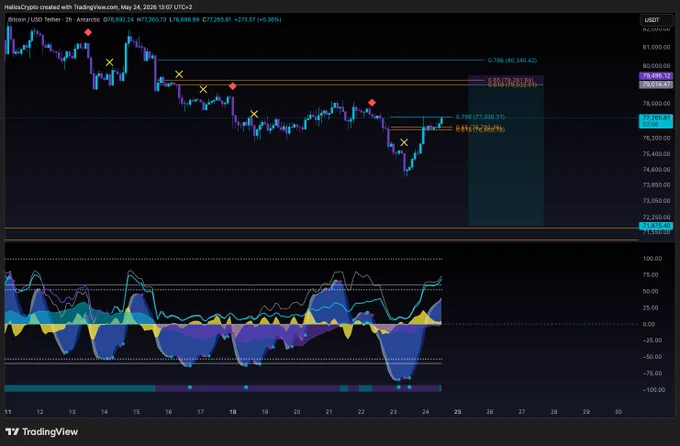The width and height of the screenshot is (680, 446).
Task: Click date 15 on the time axis
Action: tap(136, 412)
